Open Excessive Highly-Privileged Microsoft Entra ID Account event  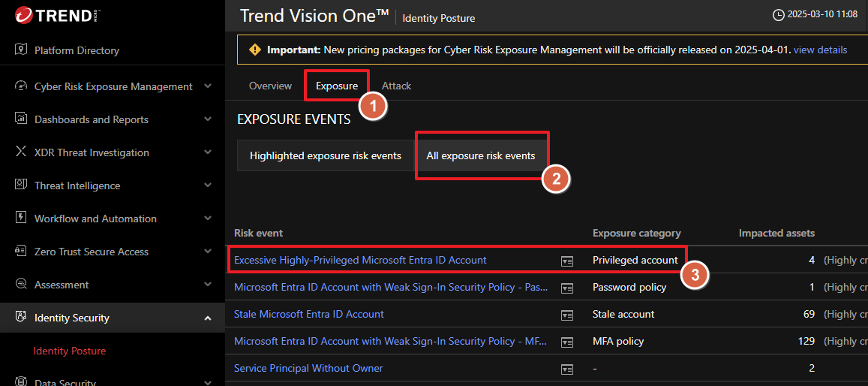pos(360,260)
